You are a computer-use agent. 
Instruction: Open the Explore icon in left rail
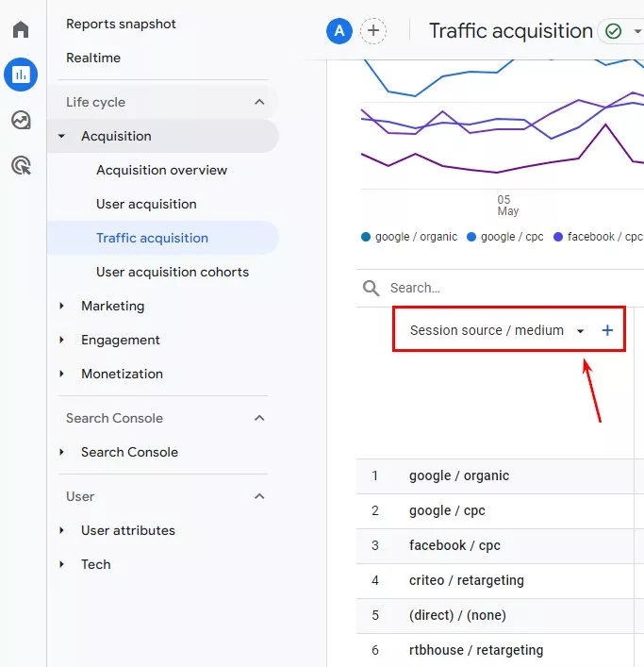coord(21,120)
